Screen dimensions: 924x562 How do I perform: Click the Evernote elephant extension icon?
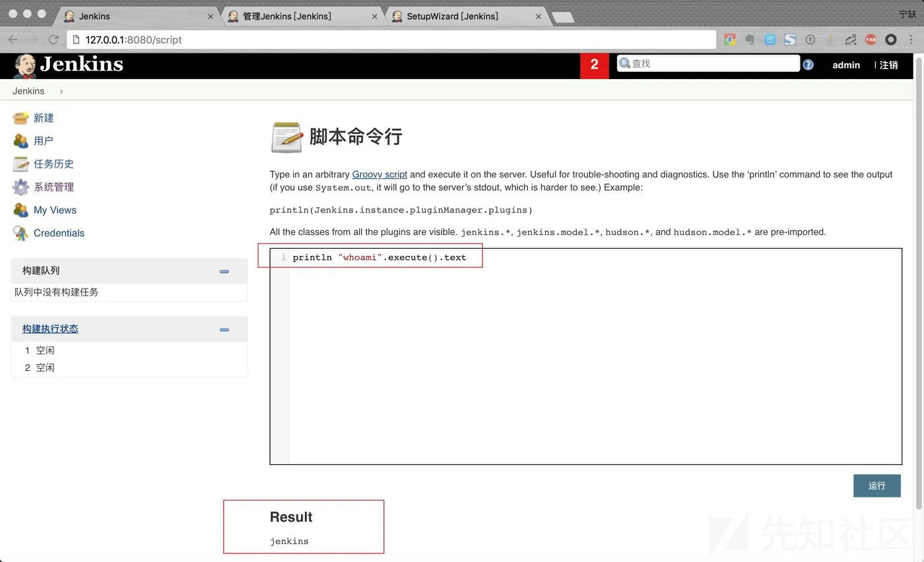[x=750, y=40]
